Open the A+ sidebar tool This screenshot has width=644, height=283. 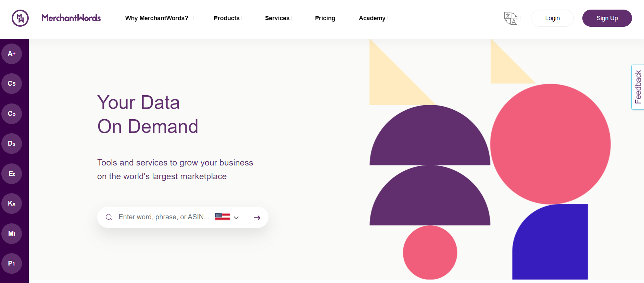12,54
